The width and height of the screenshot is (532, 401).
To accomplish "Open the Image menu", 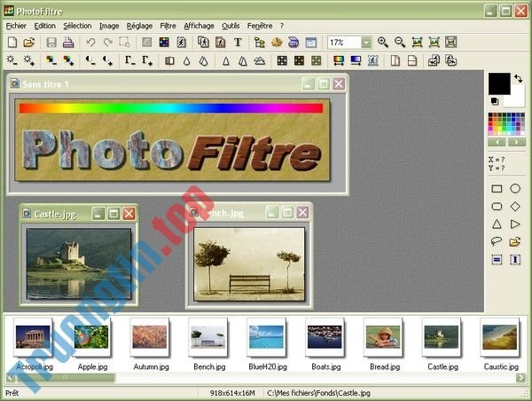I will (x=109, y=26).
